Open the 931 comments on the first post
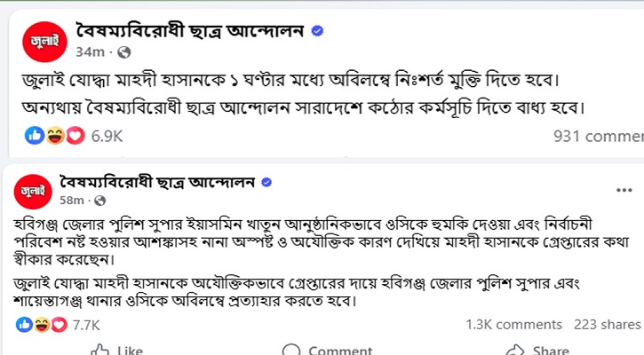 pos(598,136)
